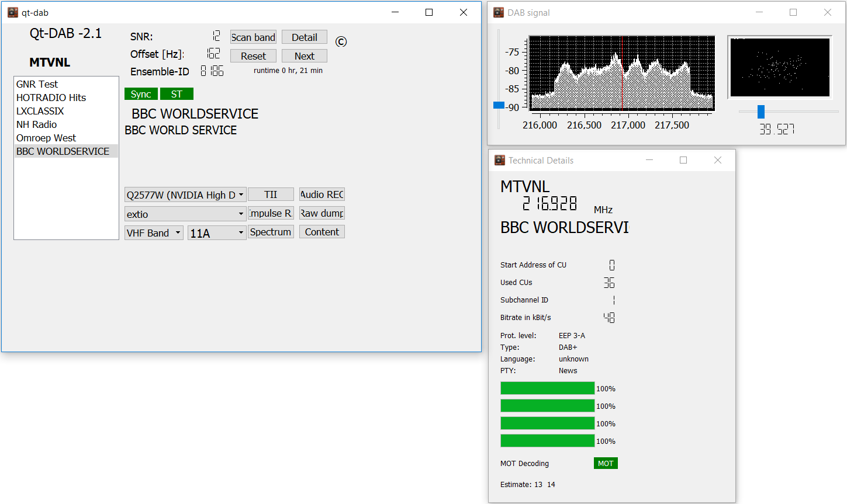The image size is (847, 504).
Task: Click the Used CUs value
Action: (609, 283)
